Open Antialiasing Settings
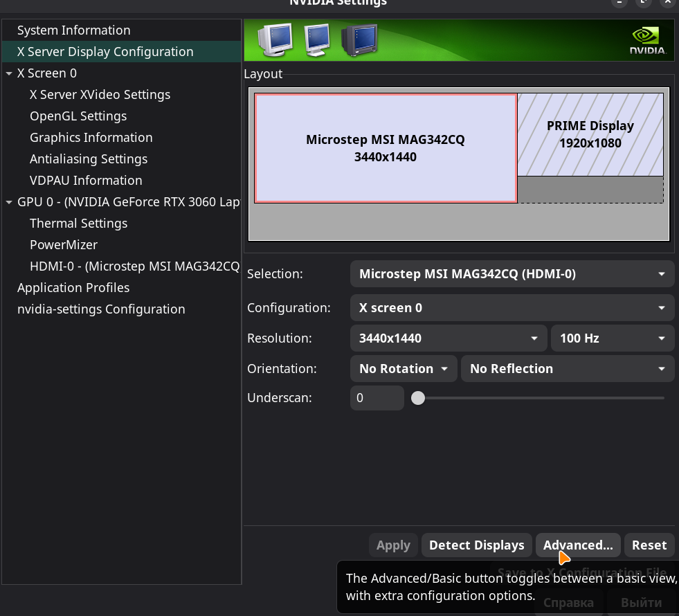Image resolution: width=679 pixels, height=616 pixels. (x=89, y=159)
